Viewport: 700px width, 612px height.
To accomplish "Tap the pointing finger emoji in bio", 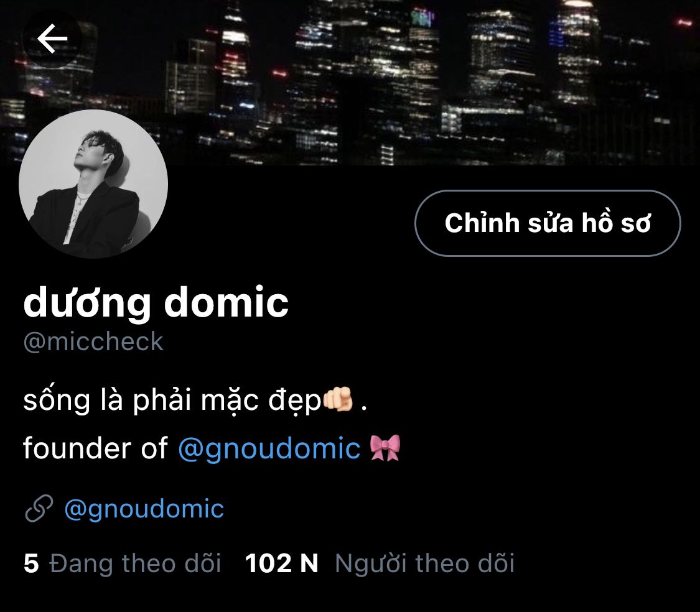I will tap(338, 399).
